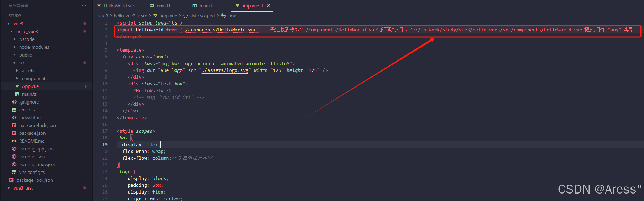Open .gitignore in the explorer
This screenshot has height=201, width=644.
(x=29, y=102)
